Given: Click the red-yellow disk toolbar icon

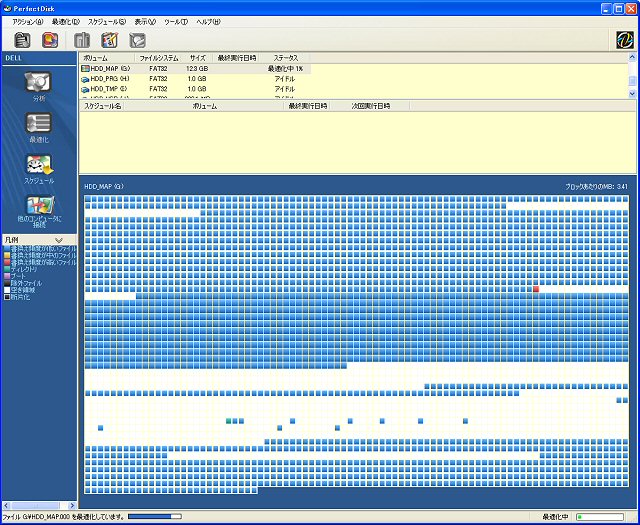Looking at the screenshot, I should tap(50, 40).
